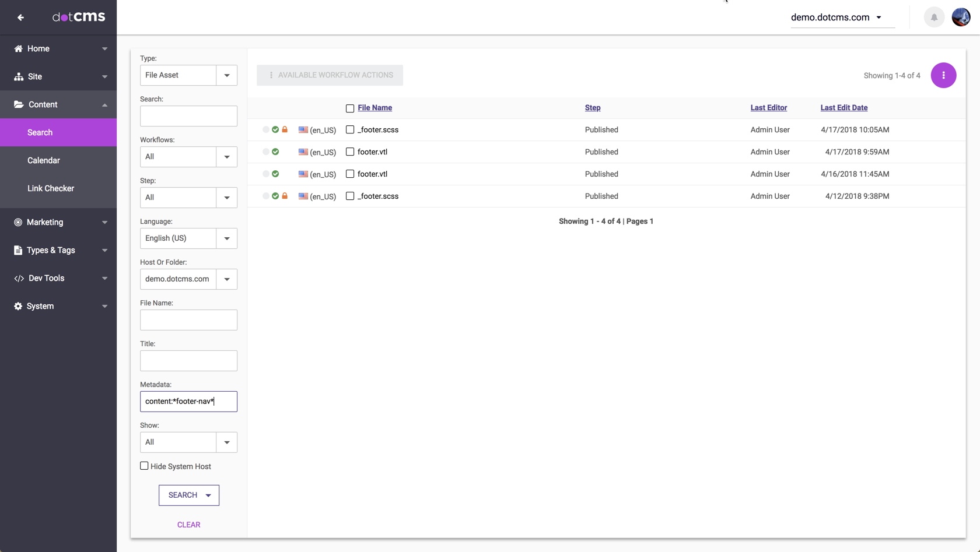Click the purple three-dot actions button
980x552 pixels.
pyautogui.click(x=943, y=75)
